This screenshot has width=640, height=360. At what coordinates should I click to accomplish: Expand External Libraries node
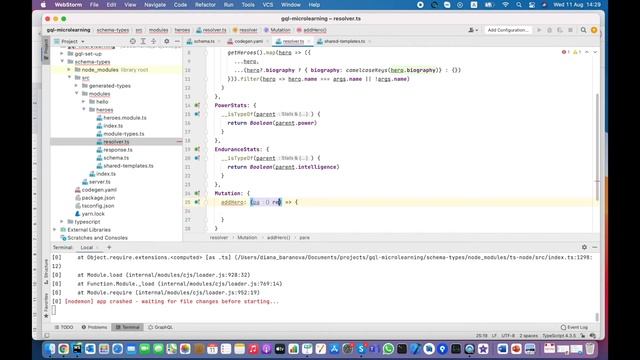(x=55, y=229)
